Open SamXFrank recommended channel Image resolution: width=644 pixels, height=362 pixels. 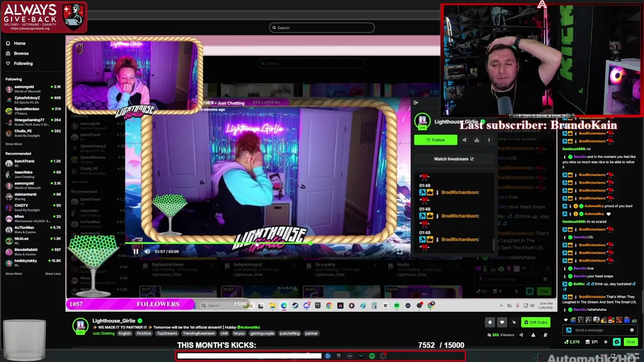(33, 163)
